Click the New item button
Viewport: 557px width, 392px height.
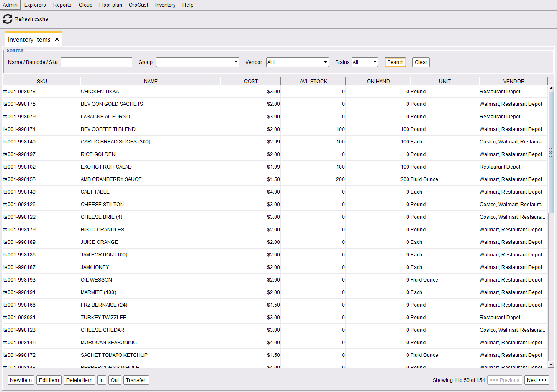(21, 380)
